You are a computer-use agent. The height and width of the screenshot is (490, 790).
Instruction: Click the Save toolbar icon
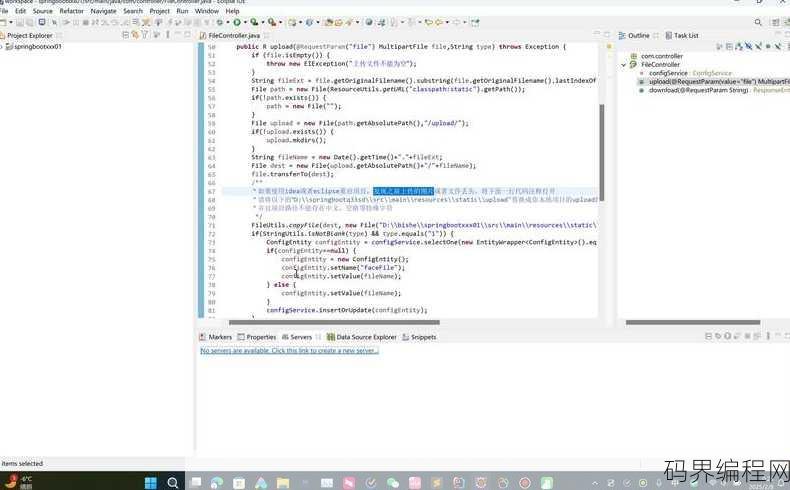point(19,22)
